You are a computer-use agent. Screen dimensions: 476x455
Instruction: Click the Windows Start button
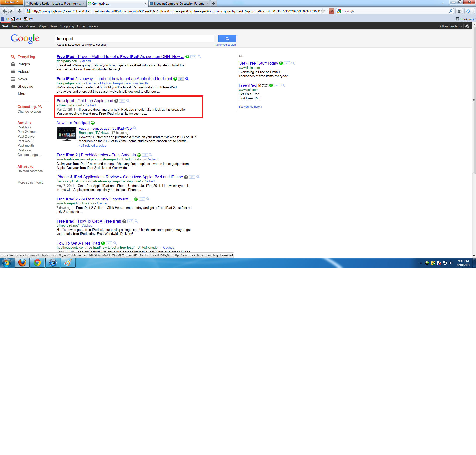(x=7, y=263)
